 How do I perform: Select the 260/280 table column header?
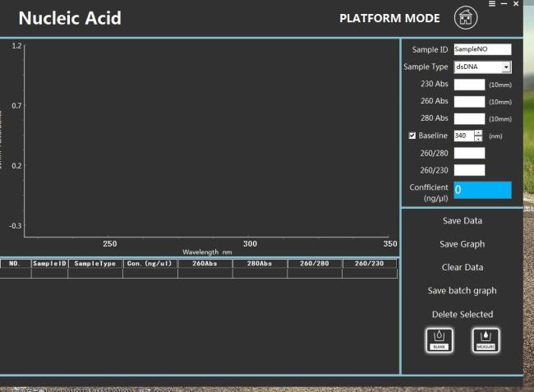point(315,264)
